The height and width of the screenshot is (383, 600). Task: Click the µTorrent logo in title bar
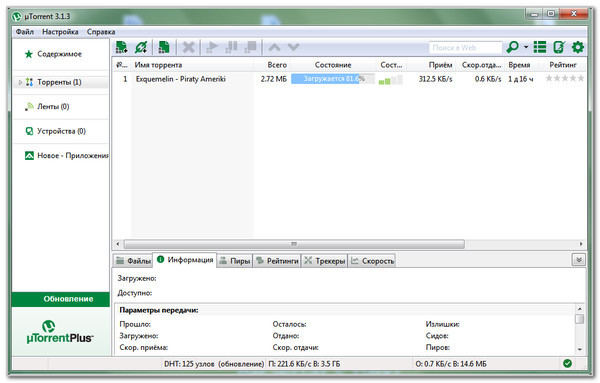16,16
